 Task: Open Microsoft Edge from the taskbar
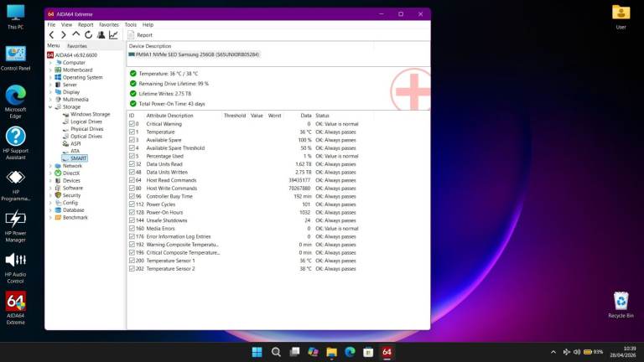(350, 352)
